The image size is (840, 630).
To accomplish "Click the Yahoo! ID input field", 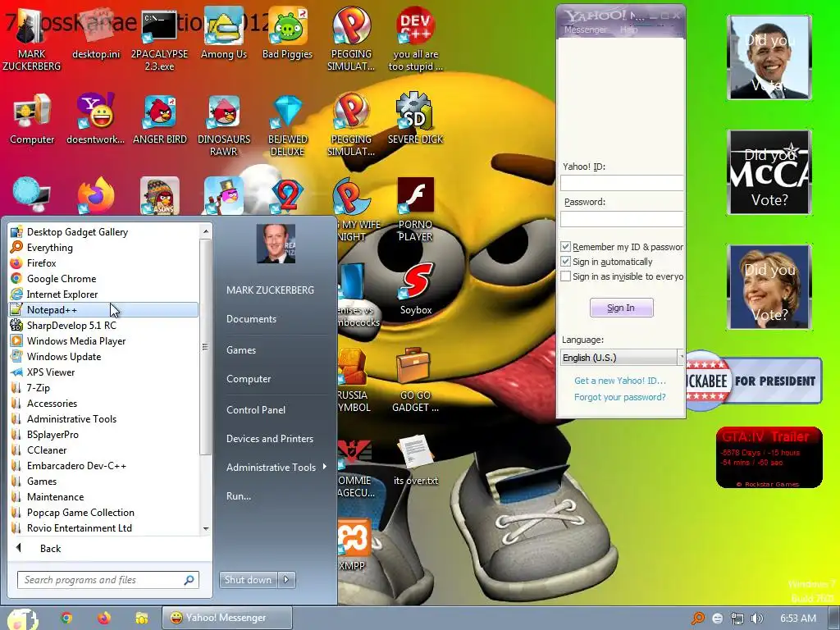I will (622, 183).
